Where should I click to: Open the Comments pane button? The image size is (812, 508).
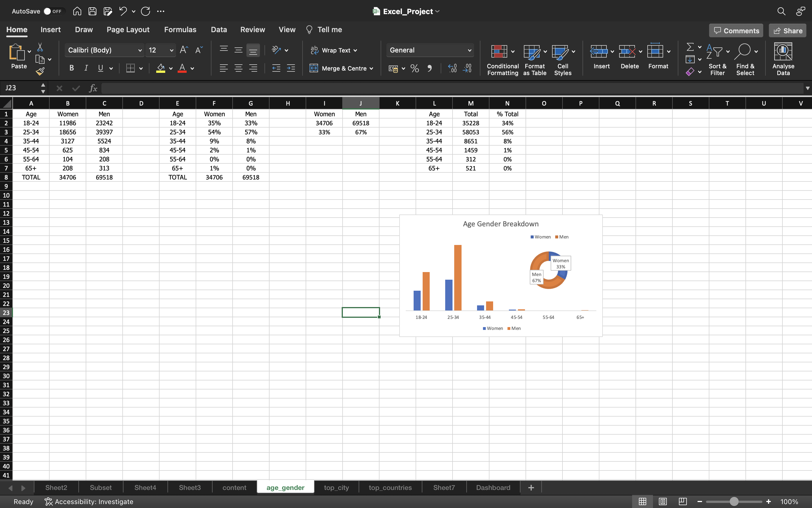tap(736, 30)
